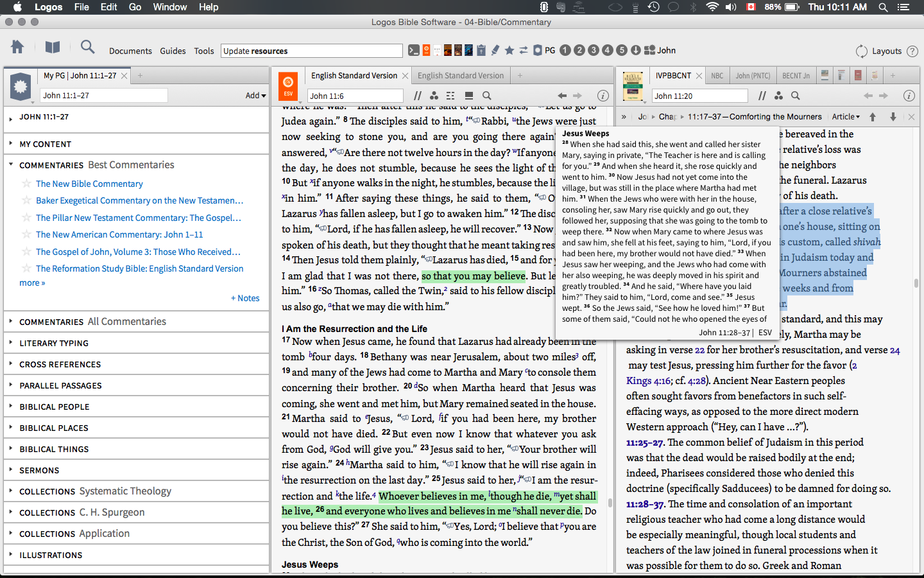Jump to previous article with up arrow
The image size is (924, 578).
[873, 117]
